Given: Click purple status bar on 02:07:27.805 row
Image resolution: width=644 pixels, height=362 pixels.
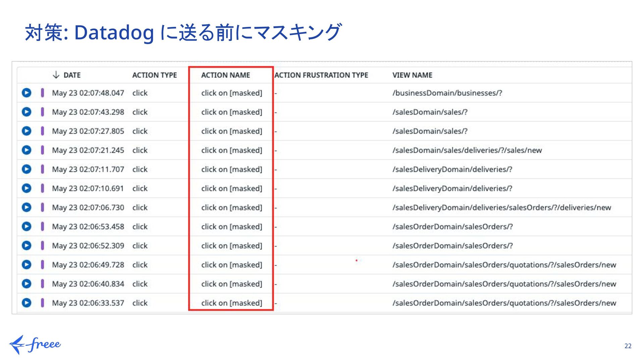Looking at the screenshot, I should 42,131.
